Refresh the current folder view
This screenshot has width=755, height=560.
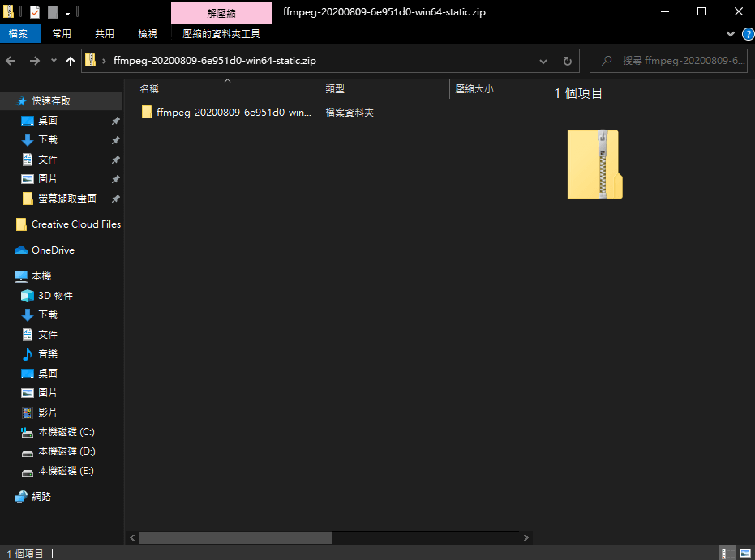[x=568, y=61]
